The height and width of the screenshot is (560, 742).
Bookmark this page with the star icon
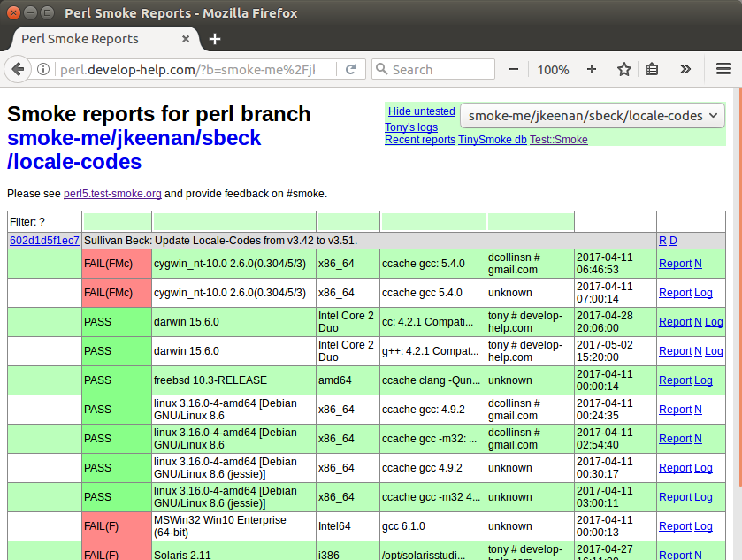pyautogui.click(x=624, y=69)
